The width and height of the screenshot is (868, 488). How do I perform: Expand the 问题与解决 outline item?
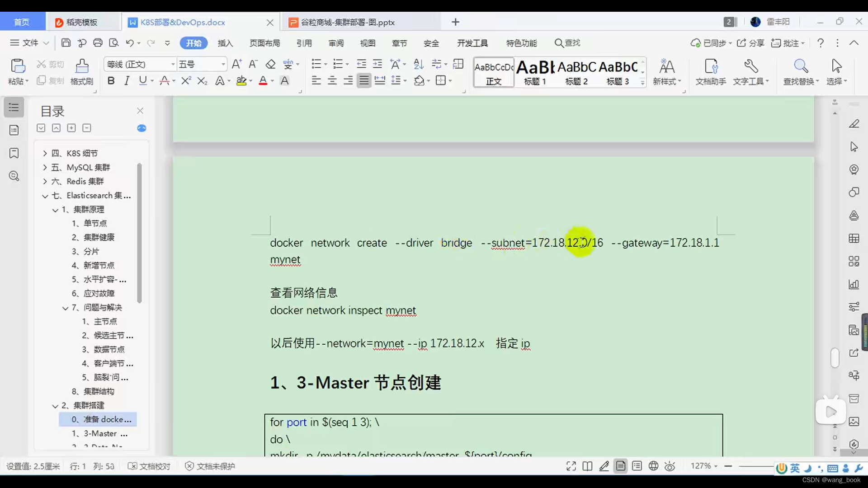click(x=65, y=307)
